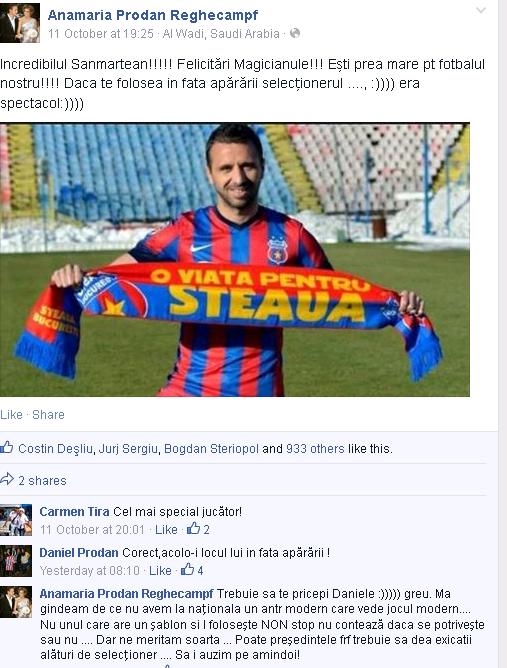The height and width of the screenshot is (668, 507).
Task: Open the post options chevron menu
Action: tap(481, 10)
